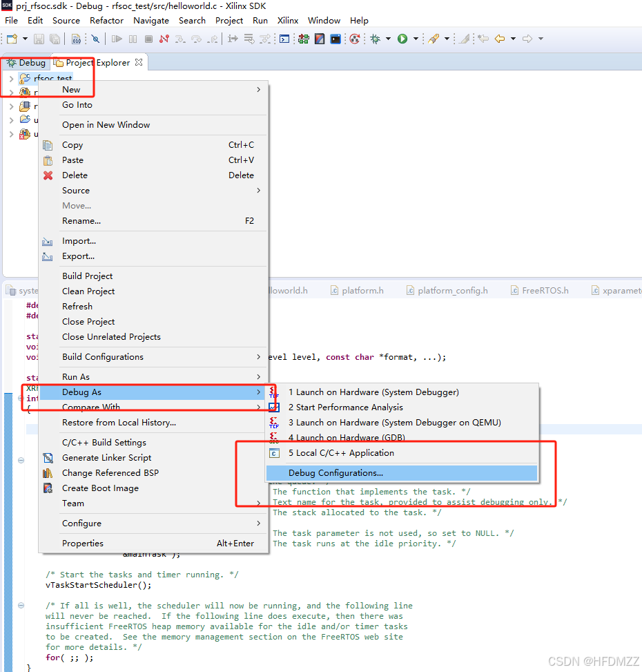This screenshot has height=672, width=642.
Task: Open the Xilinx menu
Action: click(288, 21)
